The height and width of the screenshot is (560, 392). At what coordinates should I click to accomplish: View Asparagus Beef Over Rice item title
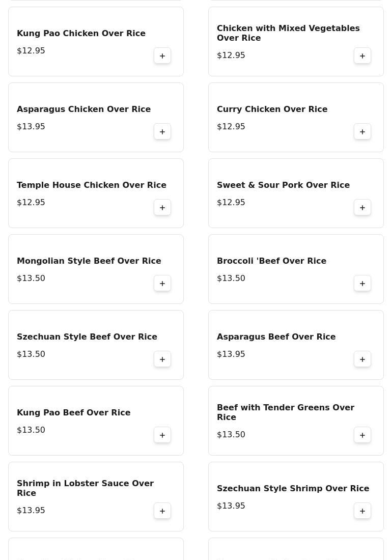[x=276, y=337]
